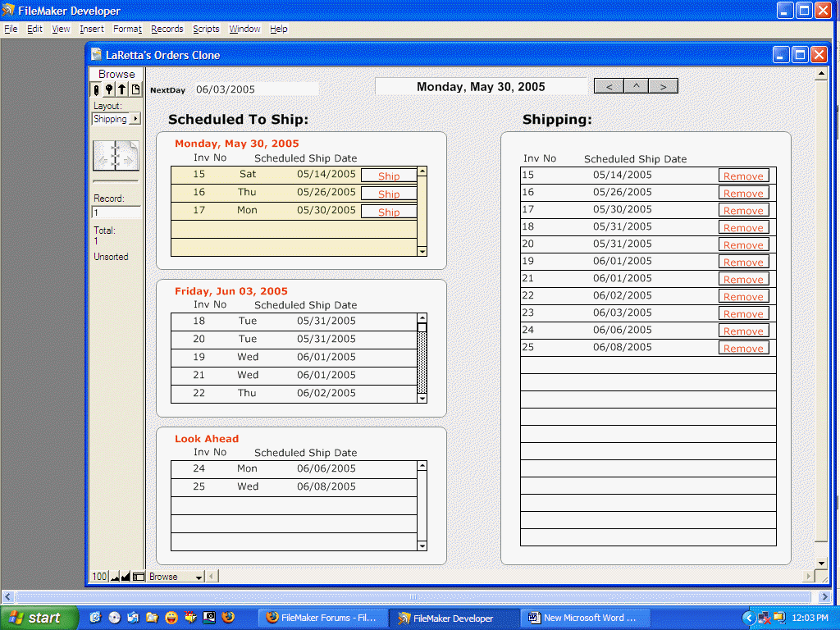Click the Friday portal scrollbar thumb

pyautogui.click(x=422, y=327)
